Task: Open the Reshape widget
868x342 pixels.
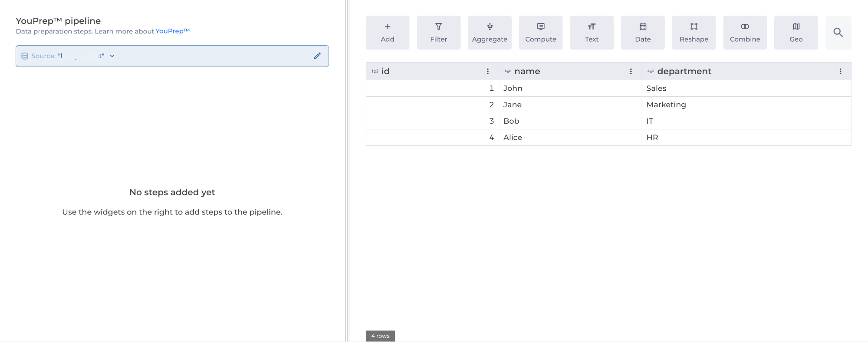Action: click(x=694, y=33)
